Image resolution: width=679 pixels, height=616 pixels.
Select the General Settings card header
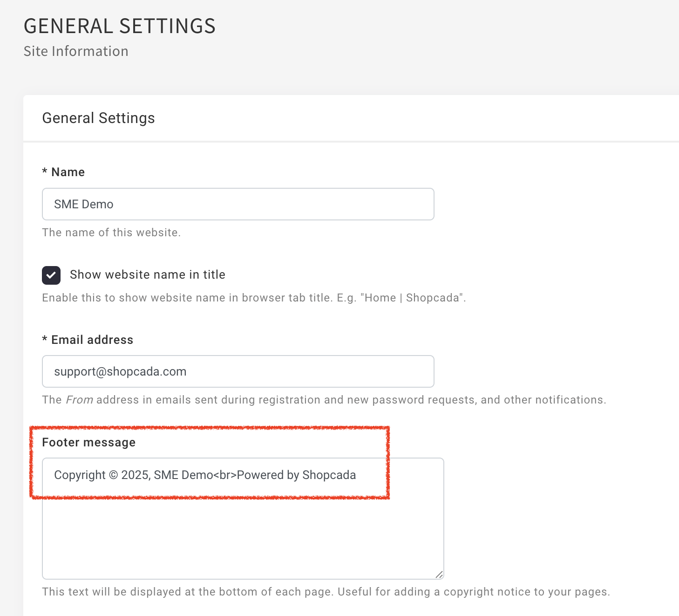98,118
